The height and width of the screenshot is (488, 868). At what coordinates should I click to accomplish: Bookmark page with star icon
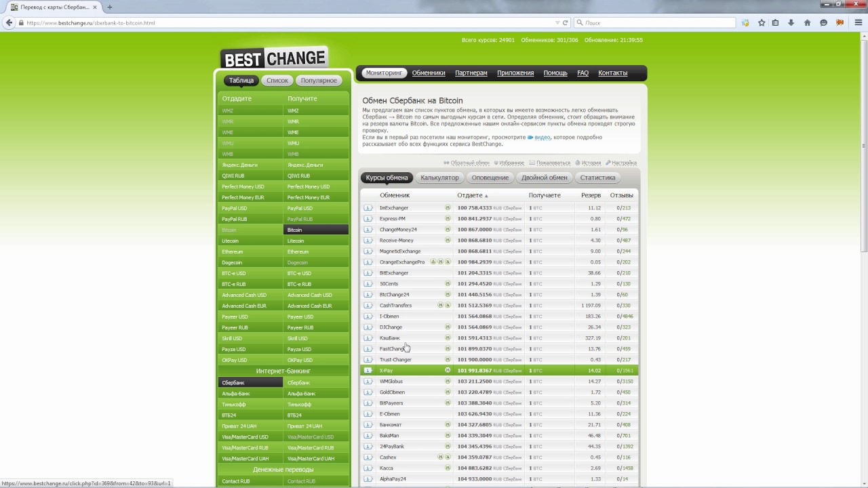(762, 22)
